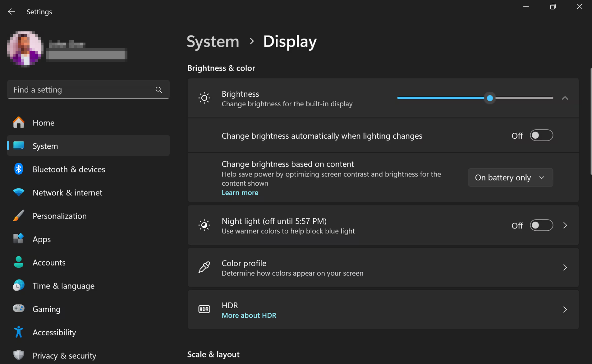Expand Color profile settings chevron
The width and height of the screenshot is (592, 364).
565,267
